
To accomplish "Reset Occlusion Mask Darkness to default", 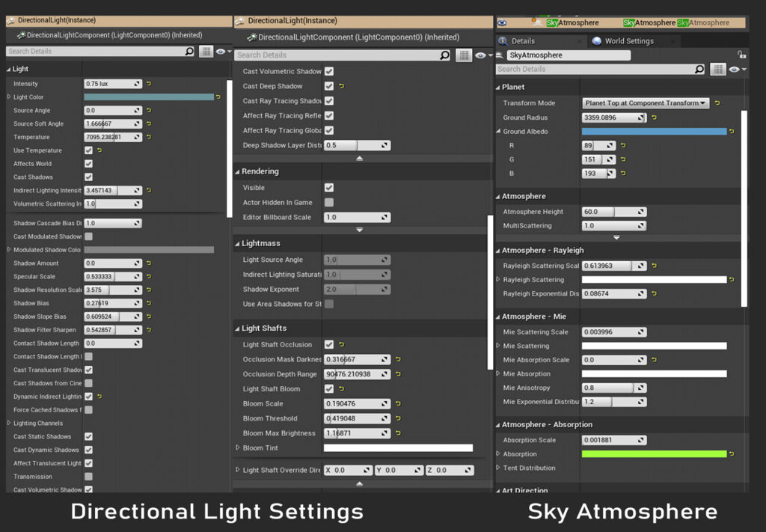I will (x=398, y=359).
